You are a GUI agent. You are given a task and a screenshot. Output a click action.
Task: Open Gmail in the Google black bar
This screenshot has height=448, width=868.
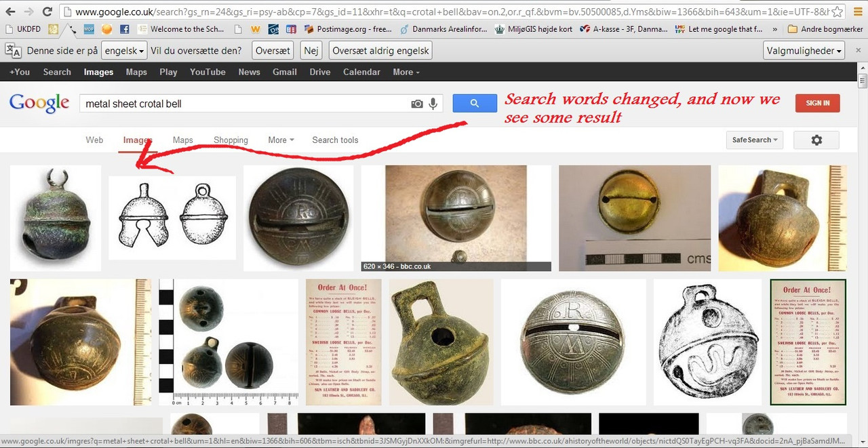click(285, 72)
